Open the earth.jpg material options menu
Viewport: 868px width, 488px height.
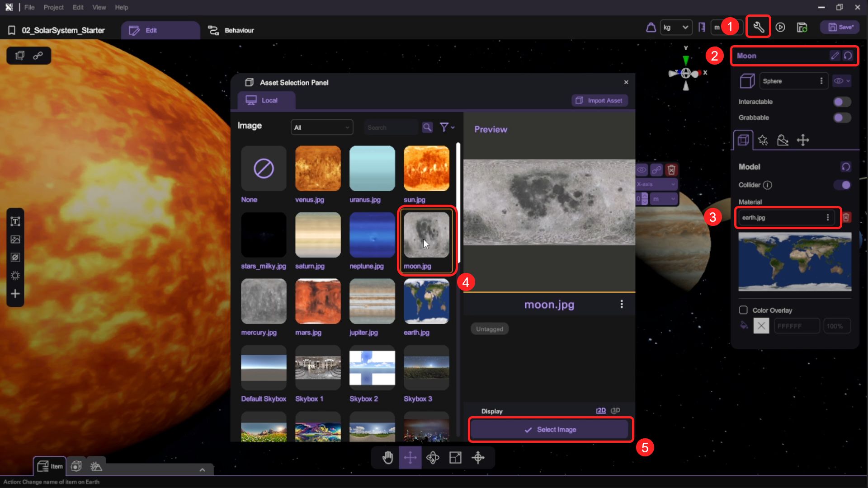click(828, 217)
